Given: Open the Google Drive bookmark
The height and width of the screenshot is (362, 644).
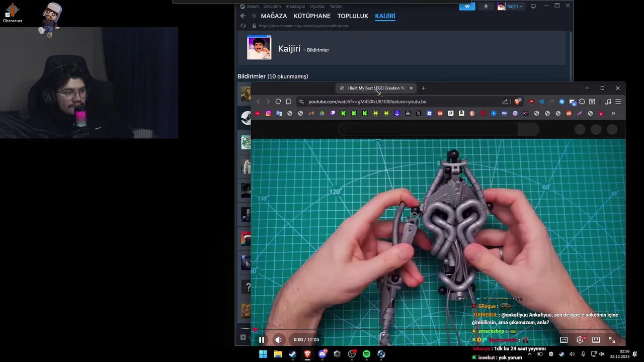Looking at the screenshot, I should (x=322, y=114).
